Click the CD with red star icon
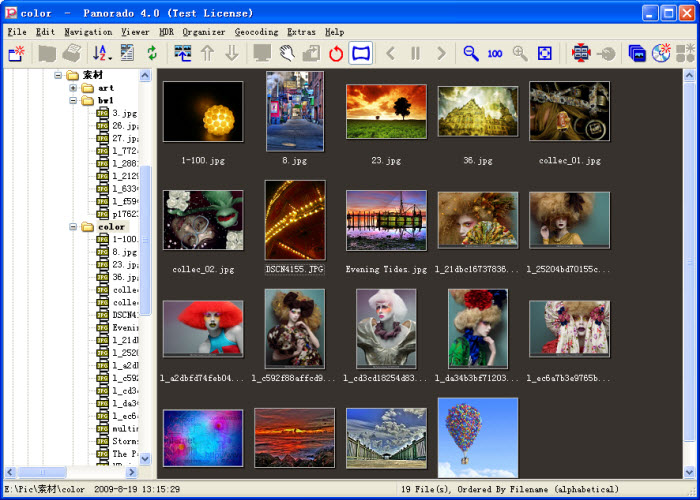Image resolution: width=700 pixels, height=500 pixels. coord(661,53)
